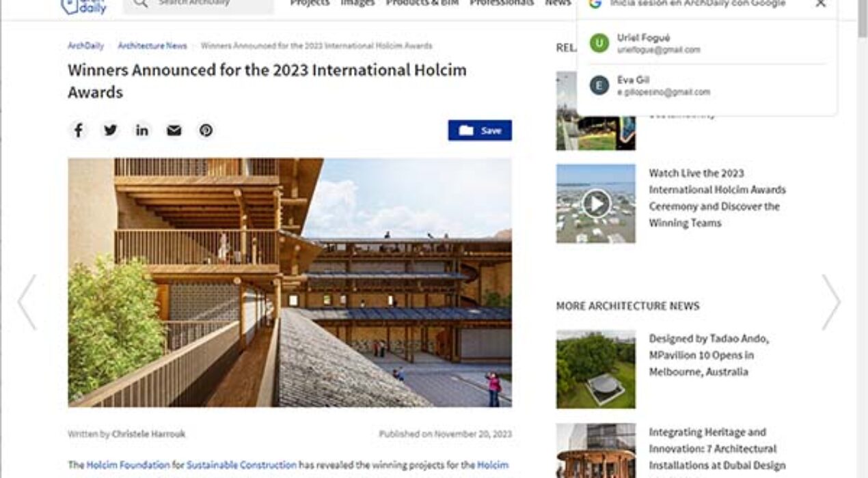
Task: Share article on Facebook
Action: point(79,130)
